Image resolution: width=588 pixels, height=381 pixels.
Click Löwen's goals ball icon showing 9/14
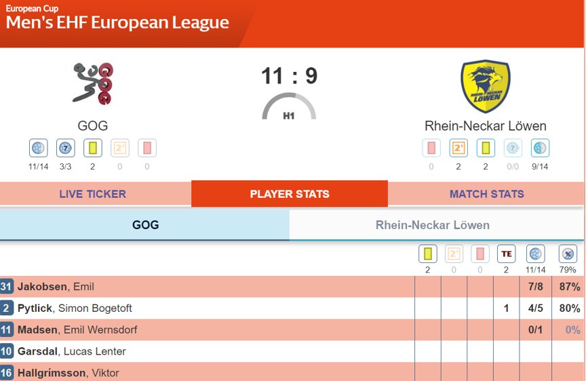[x=540, y=148]
